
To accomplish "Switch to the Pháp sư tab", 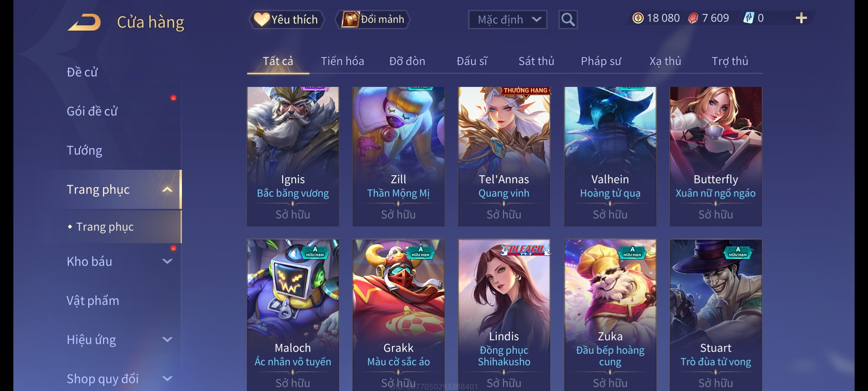I will coord(601,61).
